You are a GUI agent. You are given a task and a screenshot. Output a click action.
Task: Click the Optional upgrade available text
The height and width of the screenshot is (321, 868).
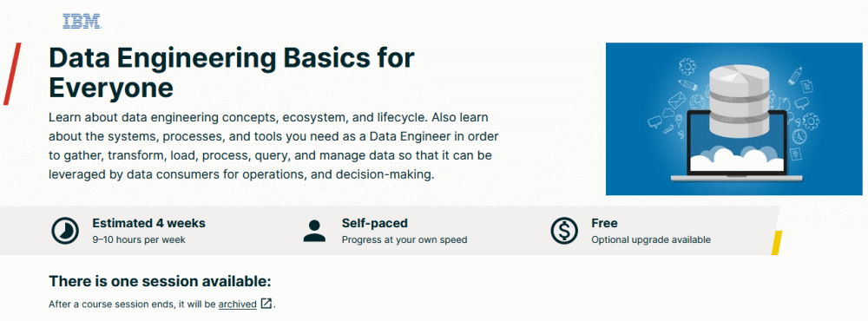pos(651,240)
